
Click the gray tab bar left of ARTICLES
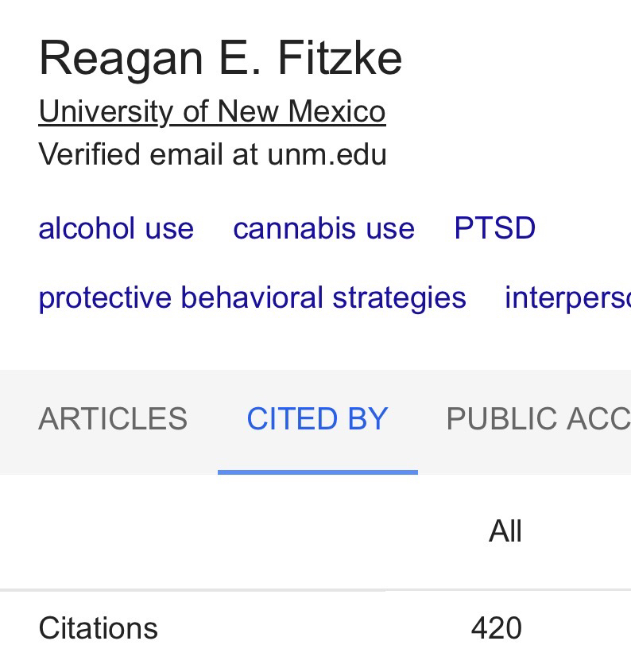17,418
